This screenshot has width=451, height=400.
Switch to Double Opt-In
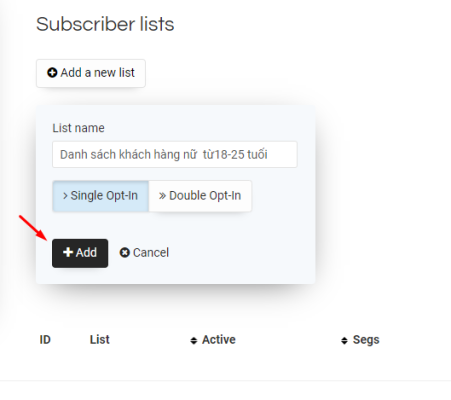tap(200, 196)
